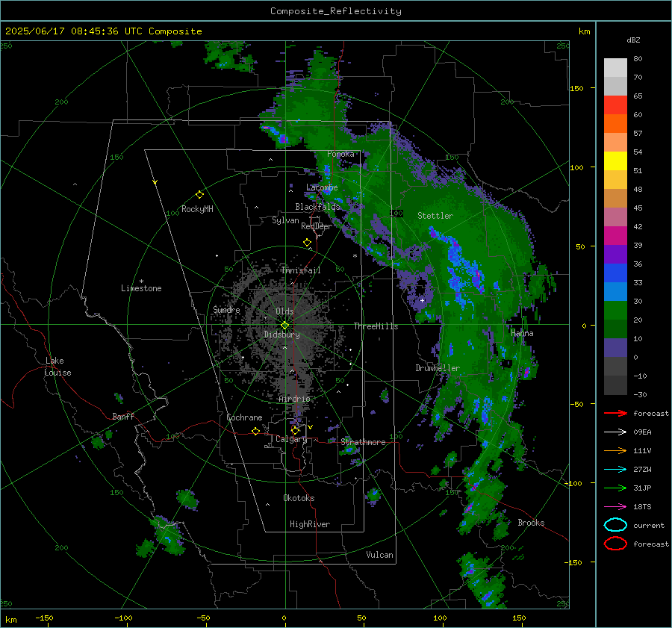This screenshot has width=672, height=628.
Task: Pick the blue swatch between 36 and 33 dBZ
Action: tap(615, 273)
